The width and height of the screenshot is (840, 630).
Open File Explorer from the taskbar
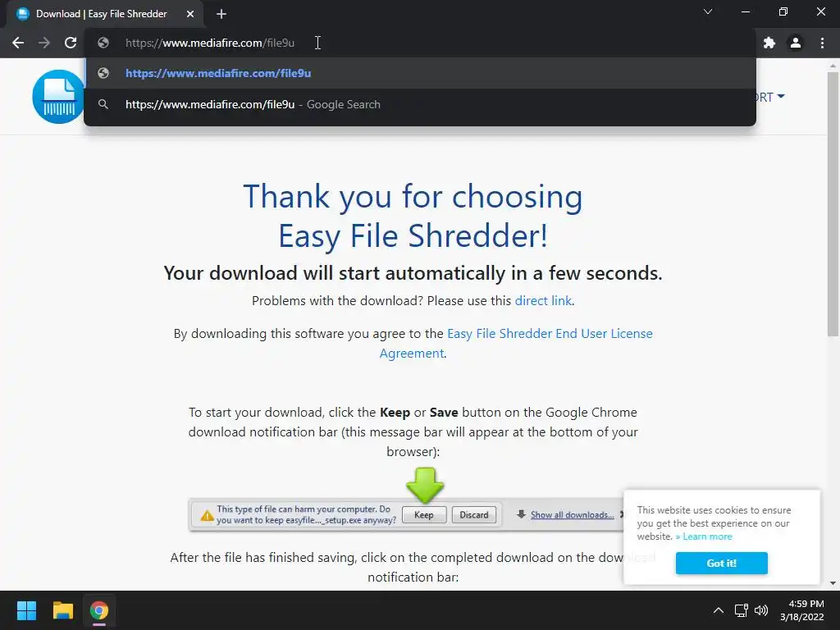pyautogui.click(x=62, y=610)
